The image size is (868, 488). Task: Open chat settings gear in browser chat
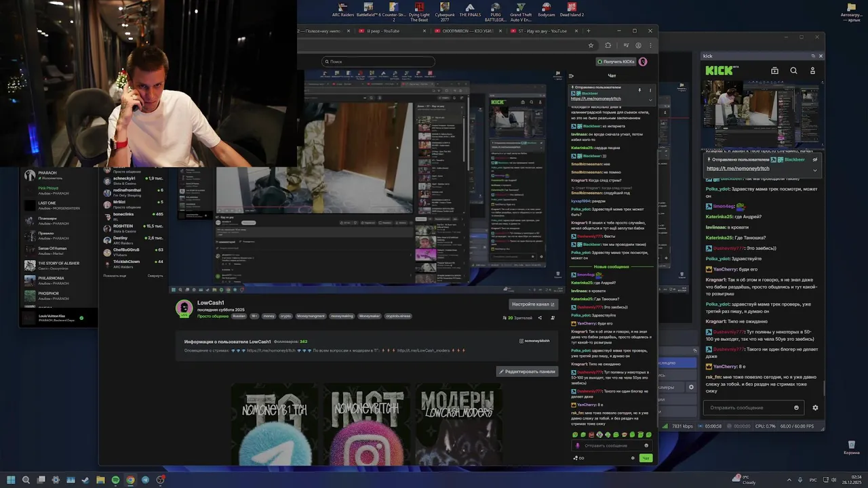click(x=633, y=458)
